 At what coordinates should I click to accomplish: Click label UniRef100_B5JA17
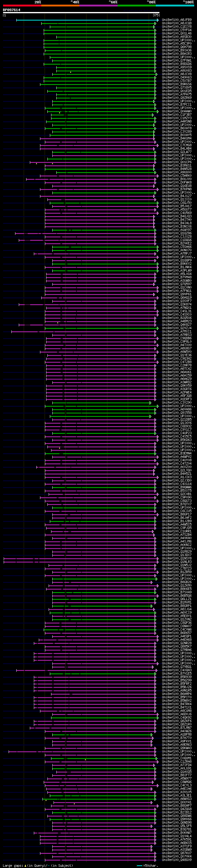[177, 206]
